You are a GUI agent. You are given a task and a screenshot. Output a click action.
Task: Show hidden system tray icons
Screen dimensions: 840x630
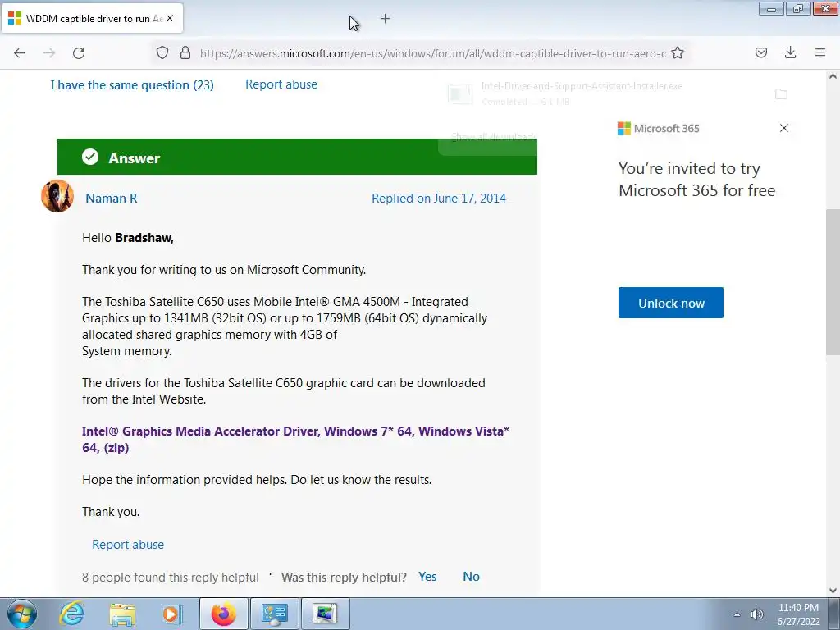(x=737, y=614)
